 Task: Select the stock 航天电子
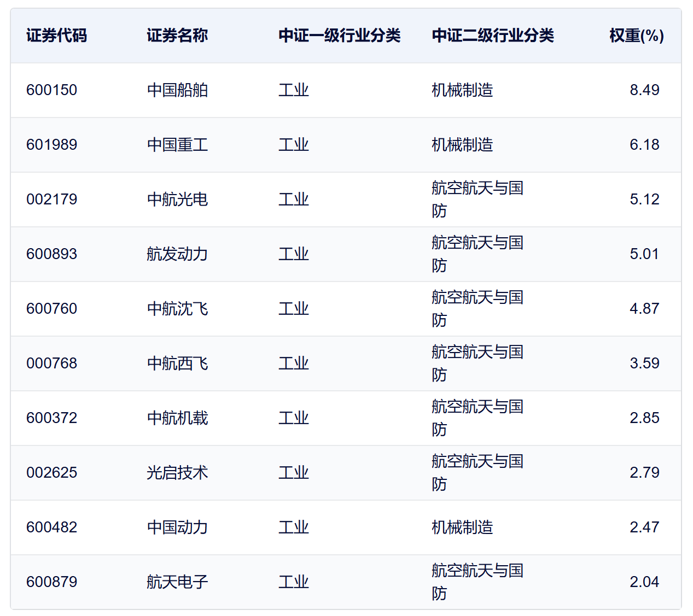(x=177, y=582)
